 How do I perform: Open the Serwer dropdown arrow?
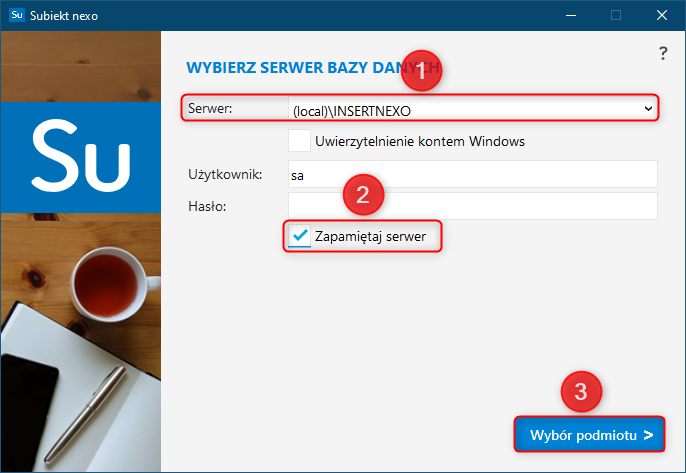point(648,109)
